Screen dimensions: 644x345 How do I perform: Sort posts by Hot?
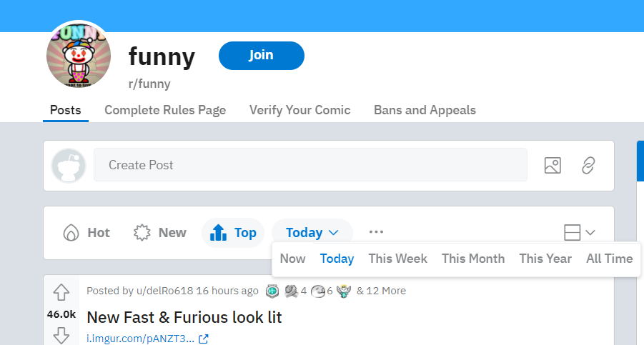pos(86,233)
